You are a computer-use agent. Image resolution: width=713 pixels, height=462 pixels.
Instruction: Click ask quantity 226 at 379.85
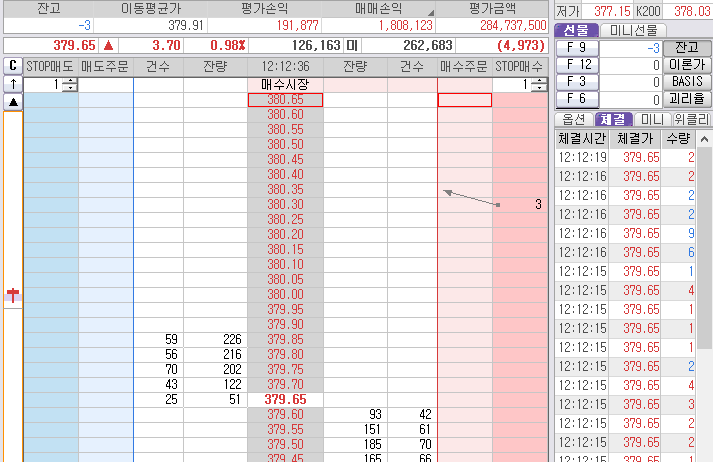(x=232, y=339)
